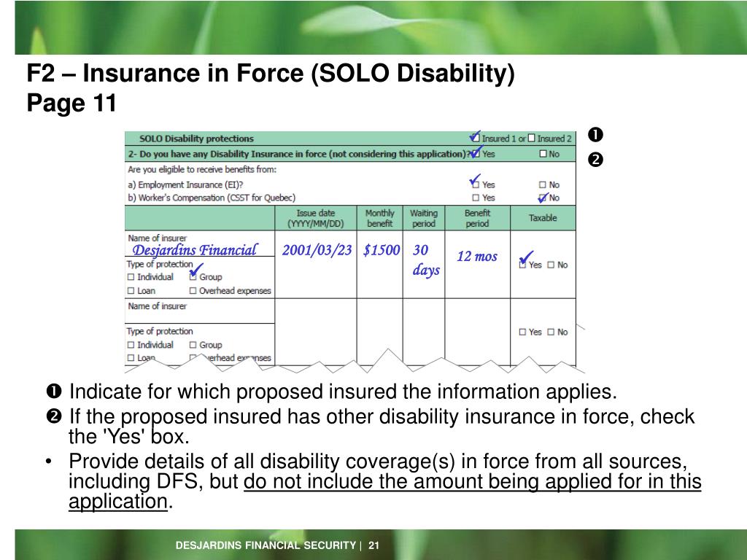Click the 'Waiting period' column header
The width and height of the screenshot is (747, 560).
click(x=424, y=219)
